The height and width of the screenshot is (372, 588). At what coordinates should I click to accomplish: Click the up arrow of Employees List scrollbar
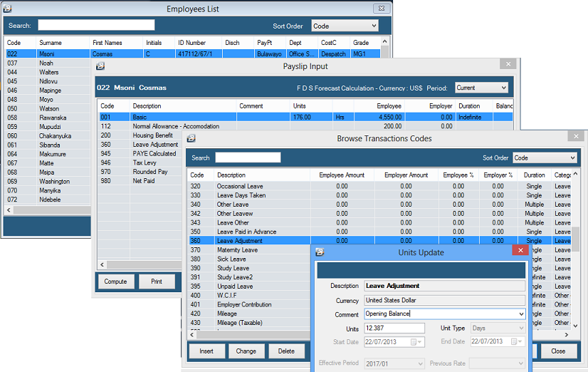pos(384,41)
